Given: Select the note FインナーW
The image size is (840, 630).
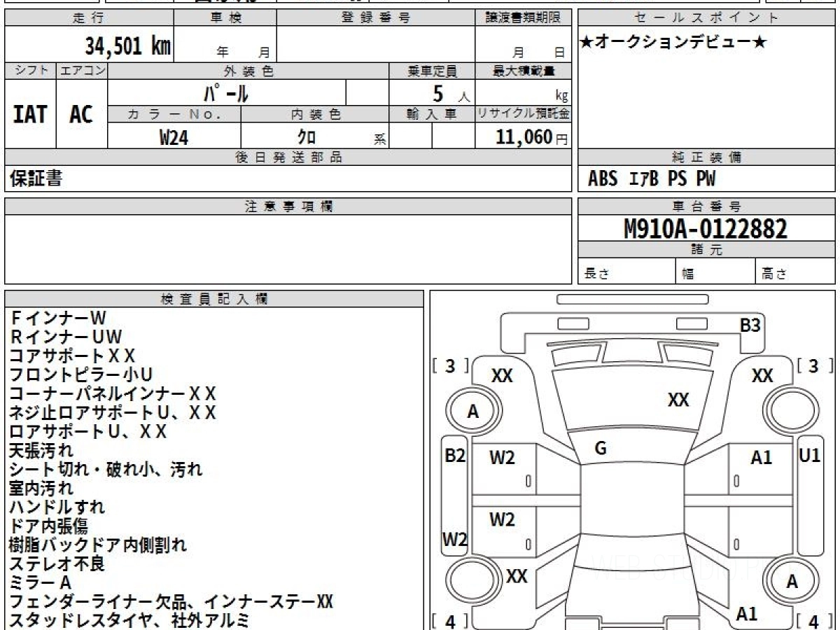Looking at the screenshot, I should click(x=58, y=318).
